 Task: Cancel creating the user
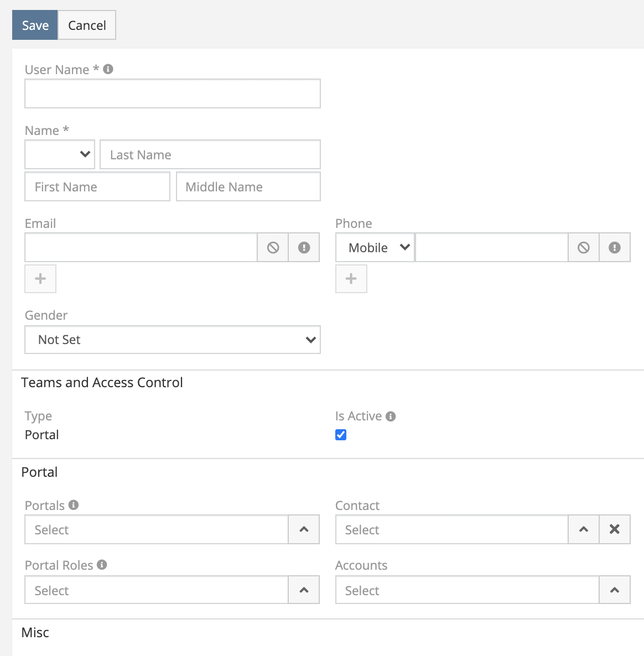click(x=87, y=25)
